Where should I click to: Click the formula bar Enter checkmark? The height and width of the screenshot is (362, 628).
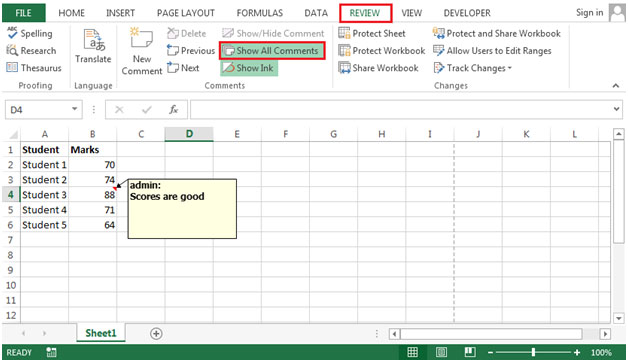[147, 109]
